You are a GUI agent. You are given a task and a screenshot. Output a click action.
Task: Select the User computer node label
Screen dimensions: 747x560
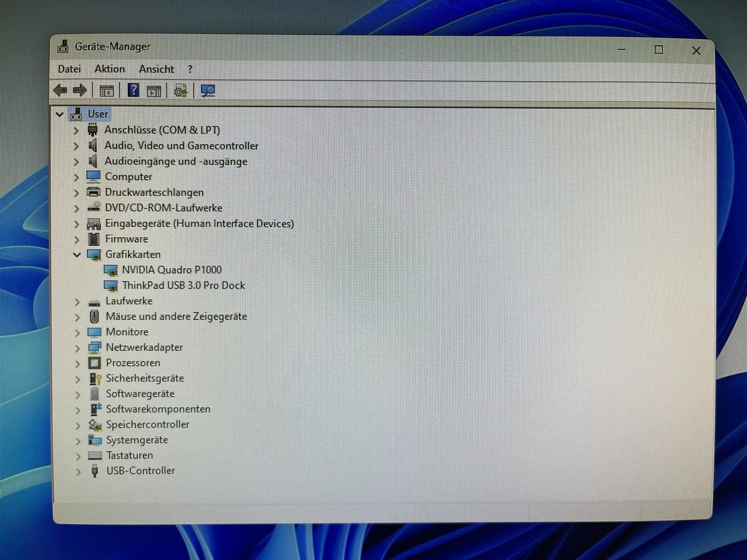[98, 114]
